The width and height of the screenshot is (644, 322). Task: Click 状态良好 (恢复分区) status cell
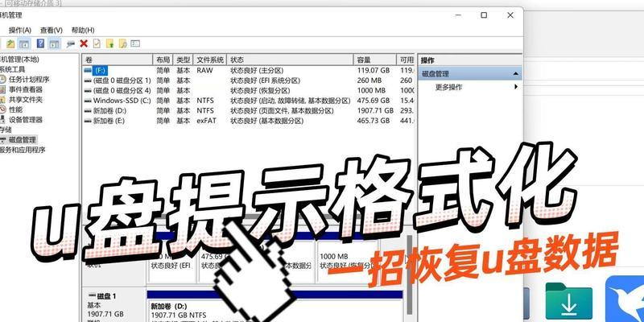click(x=260, y=90)
